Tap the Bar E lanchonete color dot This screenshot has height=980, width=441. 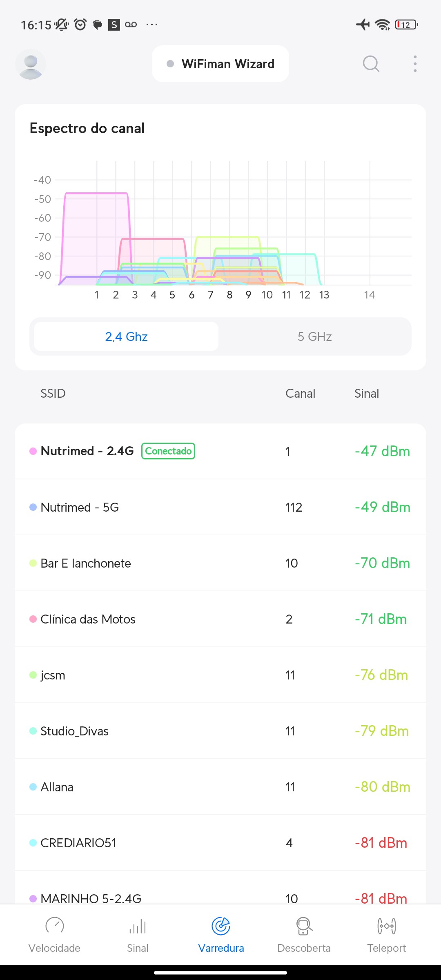33,563
